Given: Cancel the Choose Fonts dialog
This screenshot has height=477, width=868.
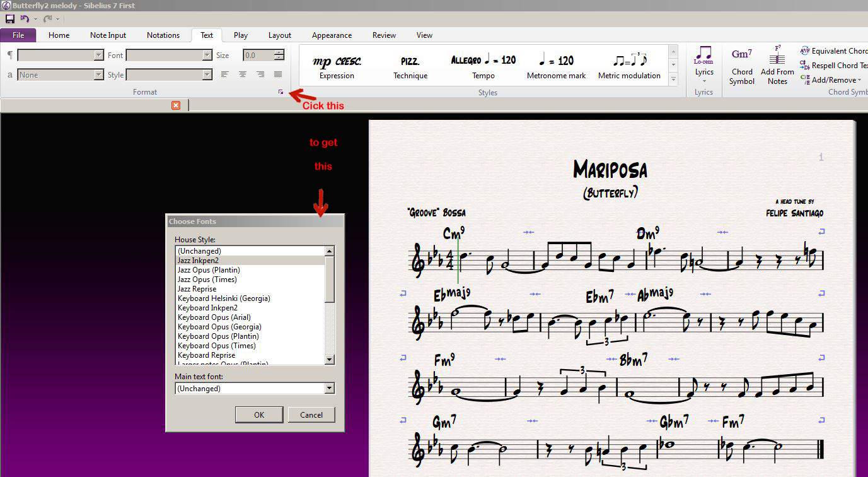Looking at the screenshot, I should [x=311, y=415].
